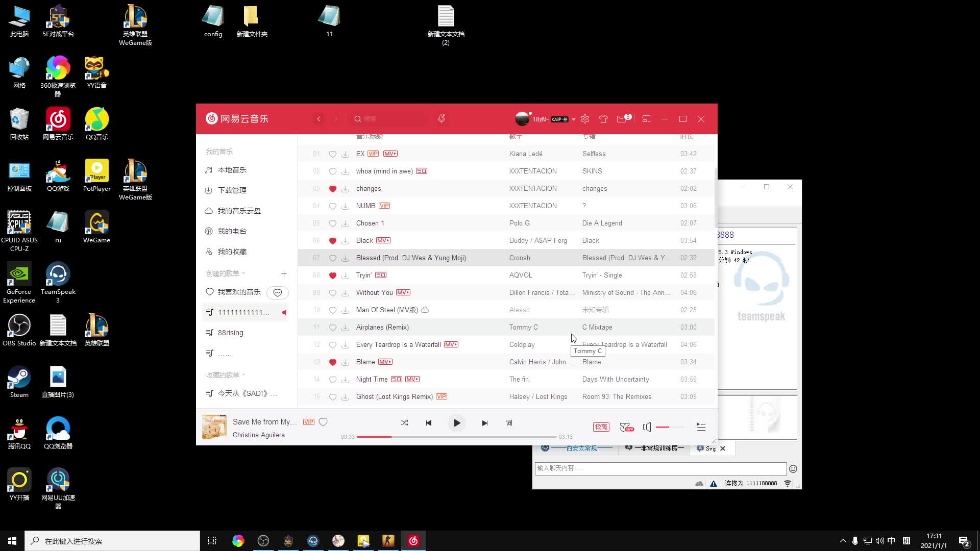Open the album Selfless link

[x=594, y=154]
